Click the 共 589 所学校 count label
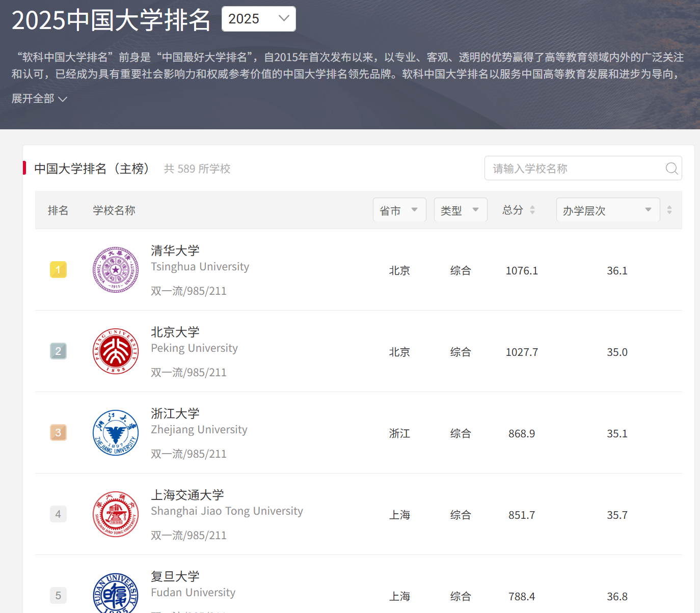 (x=197, y=169)
